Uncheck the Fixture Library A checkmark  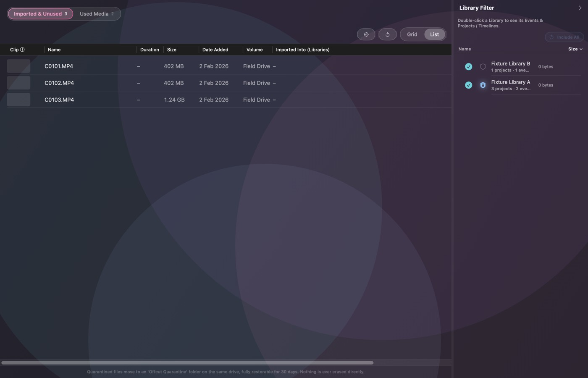click(x=468, y=85)
